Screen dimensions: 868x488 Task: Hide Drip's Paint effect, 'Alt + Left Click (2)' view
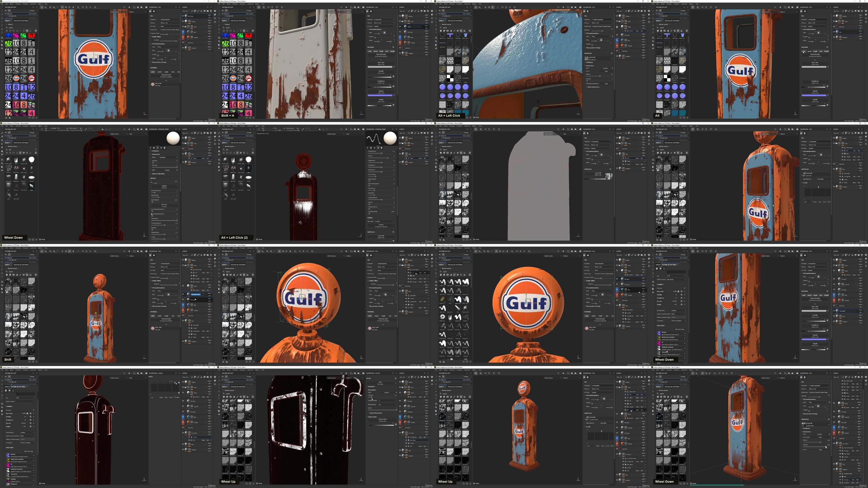coord(406,158)
